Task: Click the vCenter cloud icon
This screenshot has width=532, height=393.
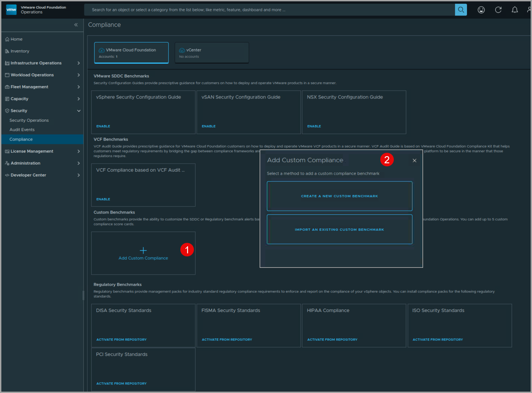Action: pyautogui.click(x=182, y=50)
